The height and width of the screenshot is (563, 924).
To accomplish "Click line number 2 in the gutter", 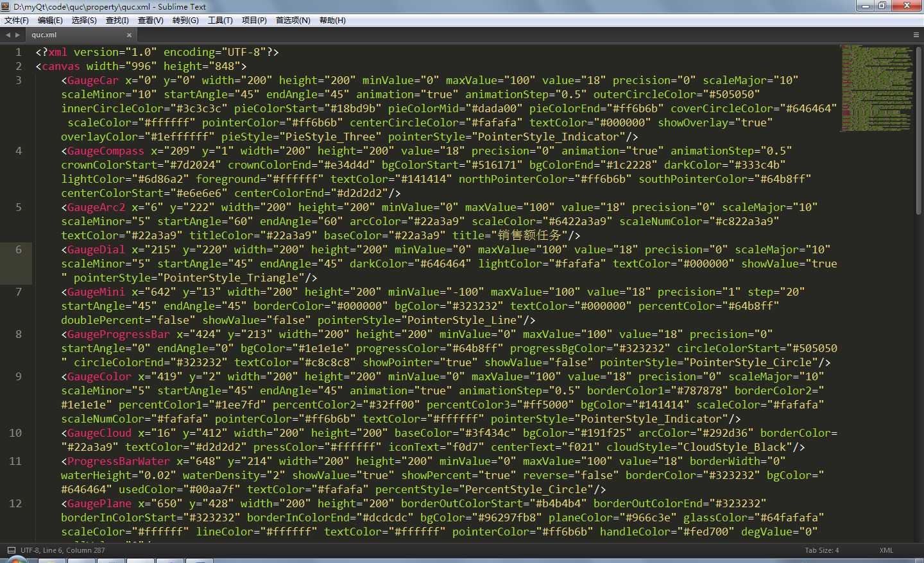I will coord(19,66).
